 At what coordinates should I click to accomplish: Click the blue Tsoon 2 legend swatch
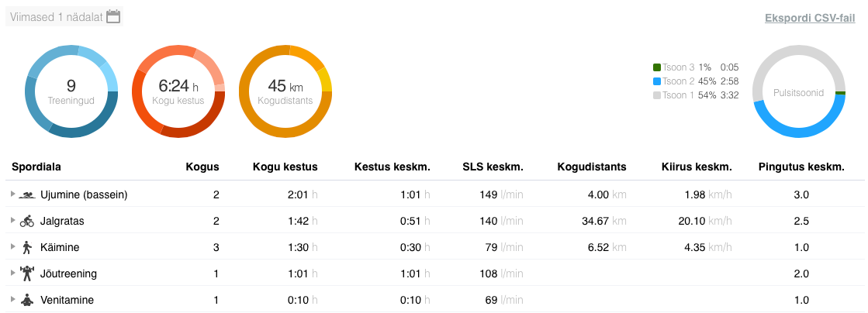pyautogui.click(x=657, y=81)
